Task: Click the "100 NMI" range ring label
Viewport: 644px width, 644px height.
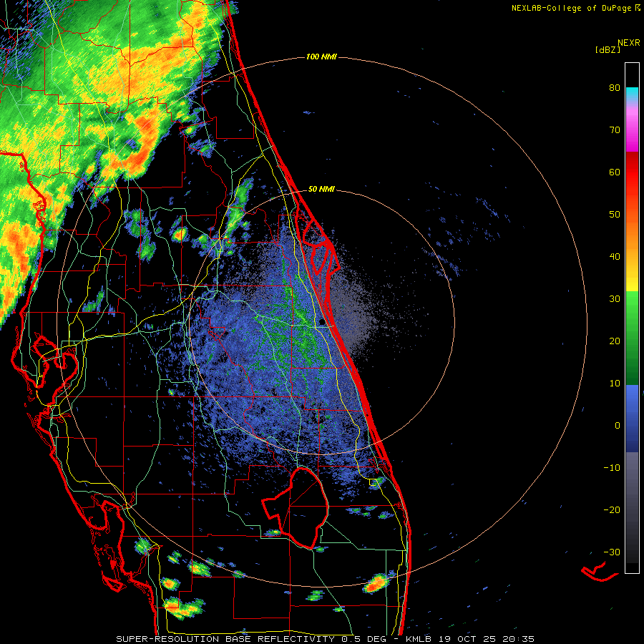Action: coord(321,57)
